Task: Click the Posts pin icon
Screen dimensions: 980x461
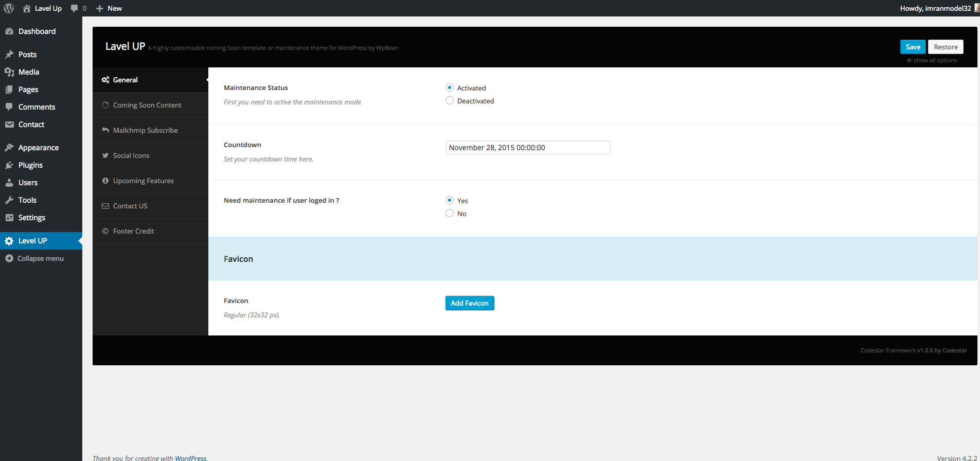Action: (x=9, y=55)
